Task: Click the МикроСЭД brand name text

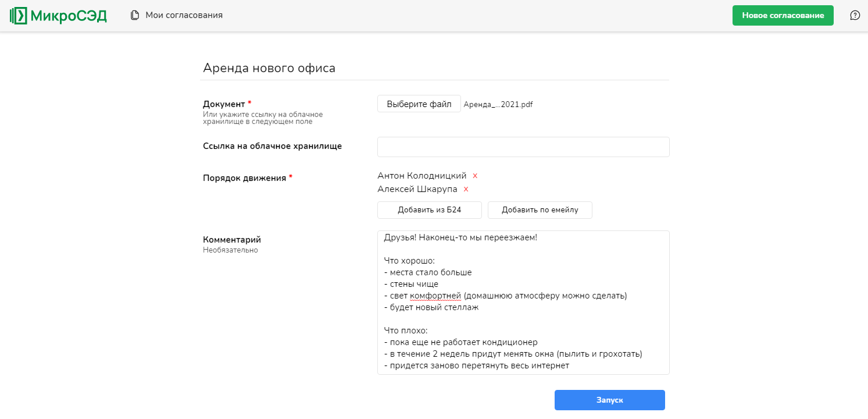Action: 69,16
